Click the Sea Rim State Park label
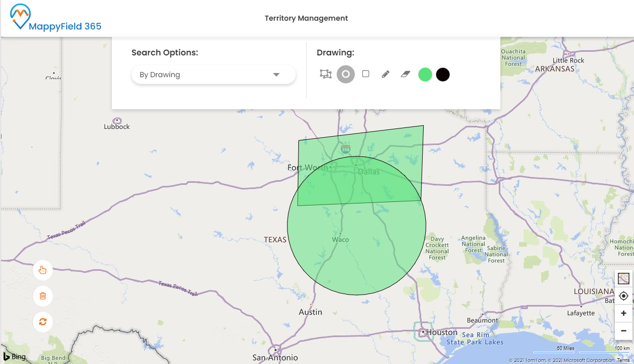634x364 pixels. click(x=475, y=339)
